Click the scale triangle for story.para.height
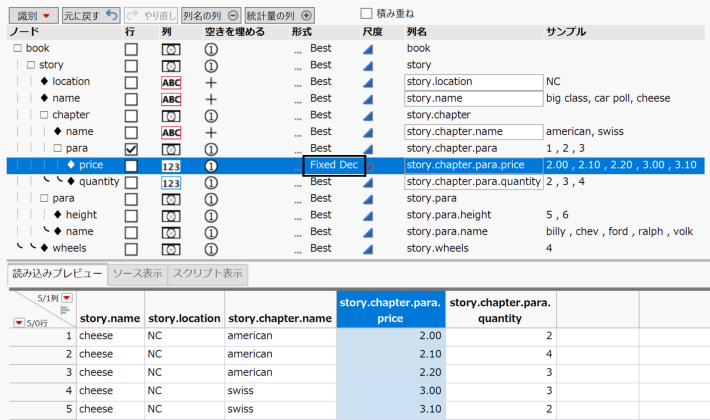Viewport: 710px width, 420px height. coord(369,215)
